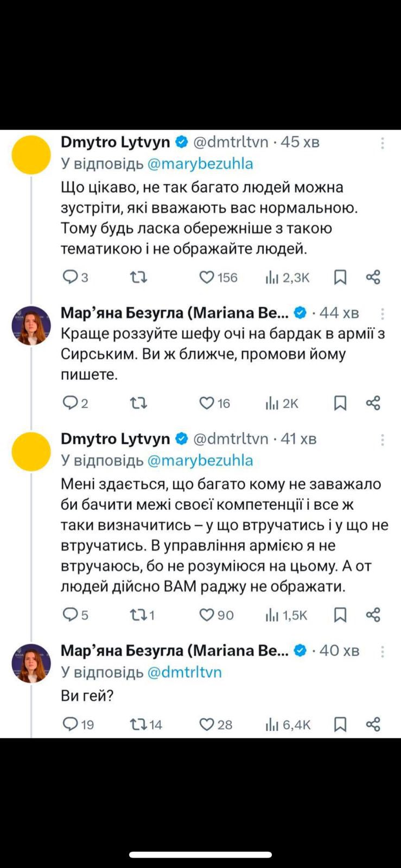Screen dimensions: 401x868
Task: Retweet the 'Ви гей?' tweet
Action: pyautogui.click(x=138, y=724)
